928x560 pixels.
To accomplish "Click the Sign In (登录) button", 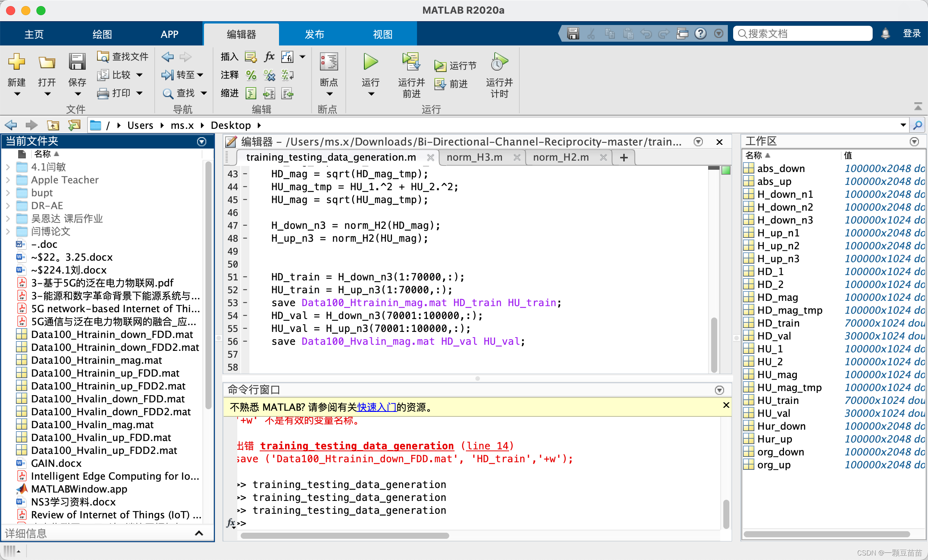I will click(x=912, y=33).
